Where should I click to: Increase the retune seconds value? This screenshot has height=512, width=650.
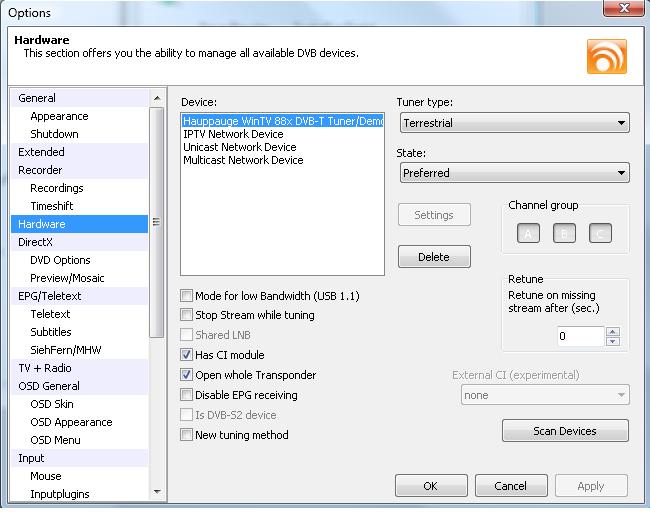click(613, 331)
